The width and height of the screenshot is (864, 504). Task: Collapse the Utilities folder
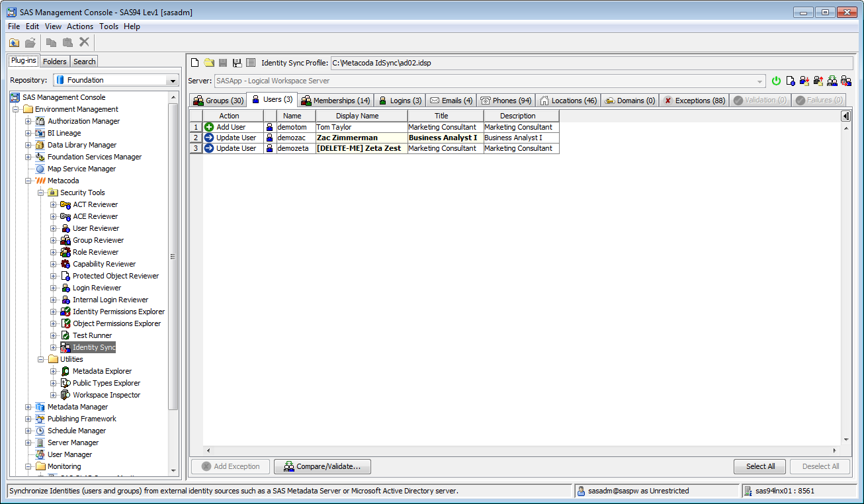tap(40, 359)
